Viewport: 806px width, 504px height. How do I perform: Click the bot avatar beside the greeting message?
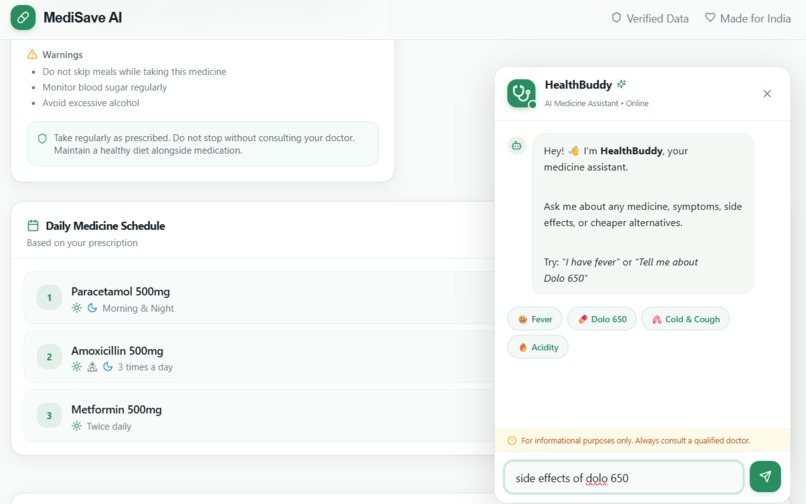517,146
